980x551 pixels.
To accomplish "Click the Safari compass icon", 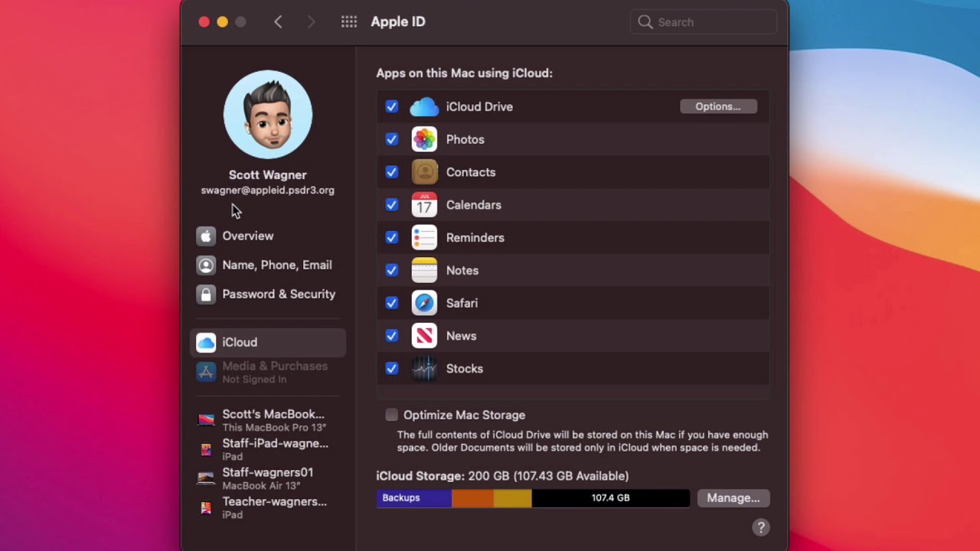I will [x=424, y=303].
